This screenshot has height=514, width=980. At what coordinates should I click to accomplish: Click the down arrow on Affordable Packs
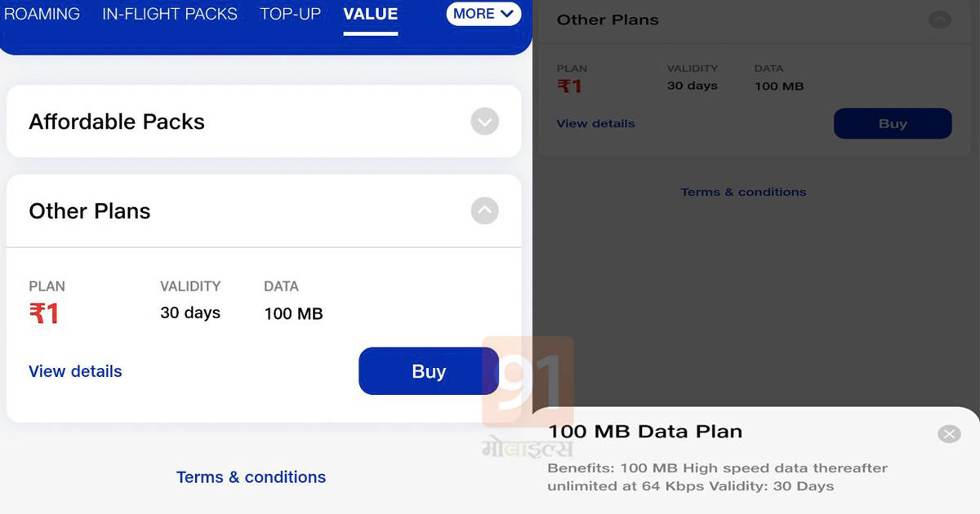[x=484, y=121]
